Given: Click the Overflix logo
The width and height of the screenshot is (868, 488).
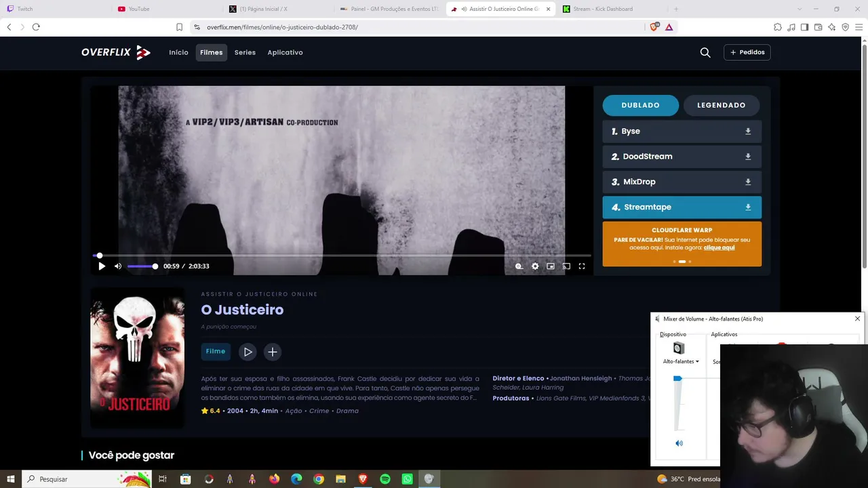Looking at the screenshot, I should [x=116, y=52].
